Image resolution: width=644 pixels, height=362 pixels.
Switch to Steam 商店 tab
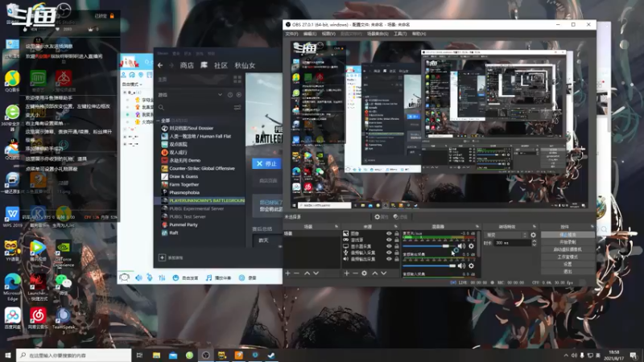187,65
